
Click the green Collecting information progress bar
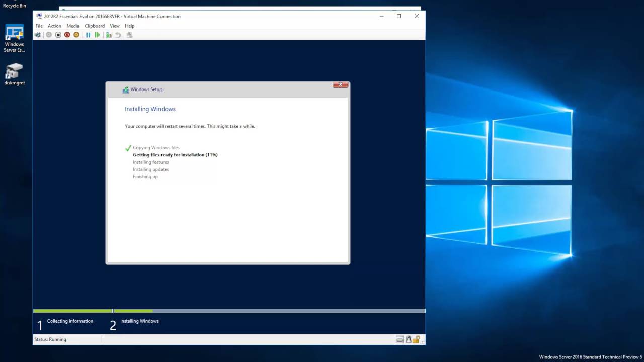73,311
